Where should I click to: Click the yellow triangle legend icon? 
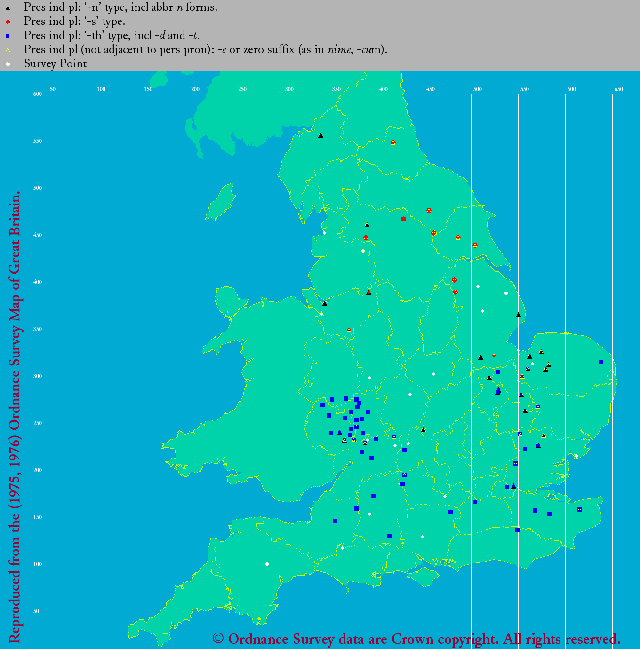pos(9,49)
